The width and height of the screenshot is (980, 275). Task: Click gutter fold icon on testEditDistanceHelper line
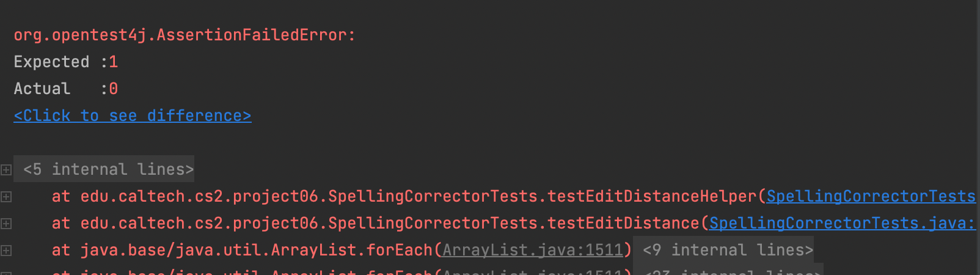6,197
